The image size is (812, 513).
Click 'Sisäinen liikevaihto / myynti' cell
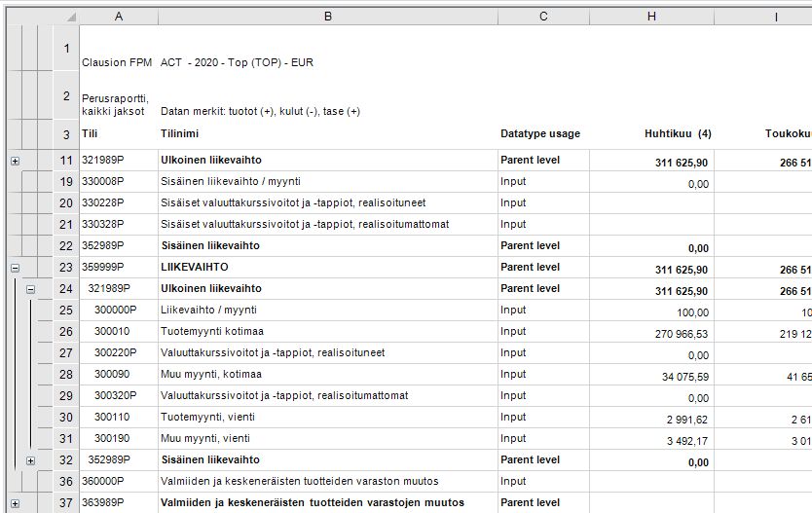click(x=328, y=182)
